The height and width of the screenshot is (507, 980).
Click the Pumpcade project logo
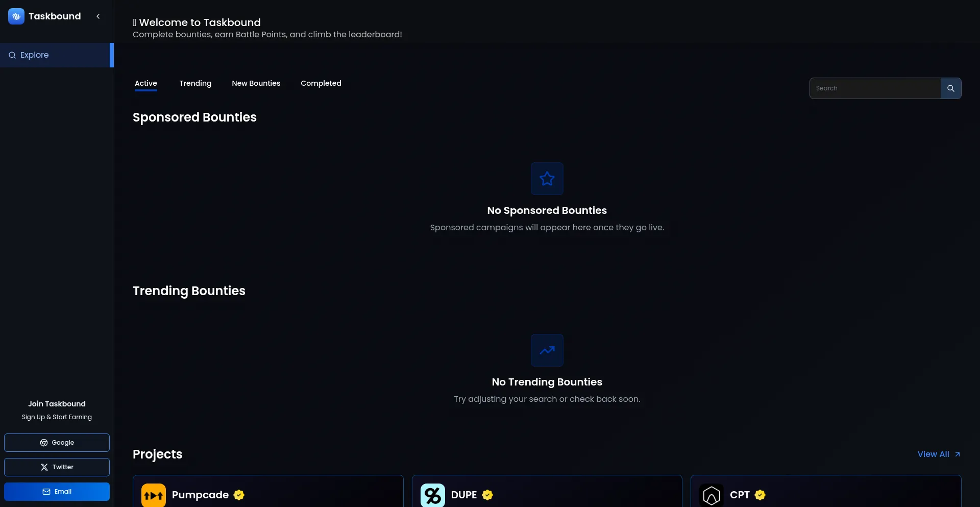(x=154, y=495)
